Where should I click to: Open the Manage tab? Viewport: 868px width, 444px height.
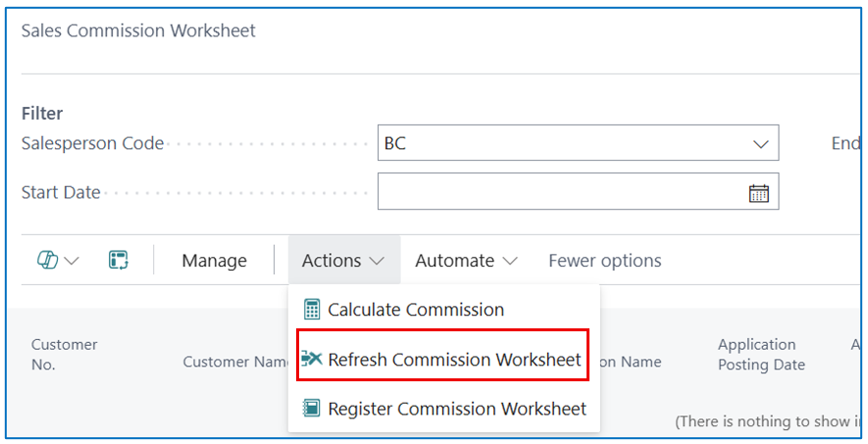coord(214,261)
